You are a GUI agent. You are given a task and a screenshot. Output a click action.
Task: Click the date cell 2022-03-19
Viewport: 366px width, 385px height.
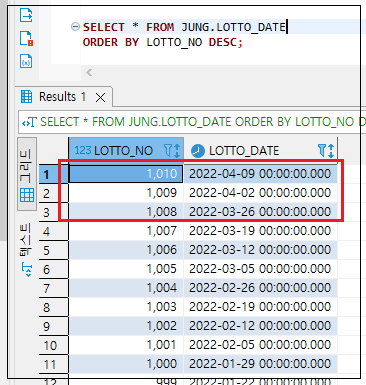point(260,231)
